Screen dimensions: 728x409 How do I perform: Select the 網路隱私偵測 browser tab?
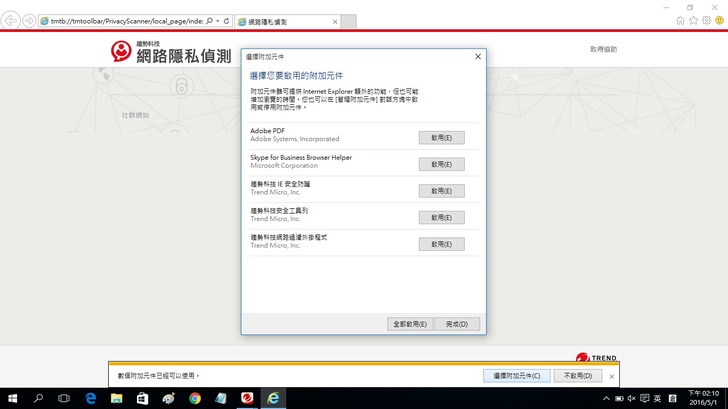[285, 21]
